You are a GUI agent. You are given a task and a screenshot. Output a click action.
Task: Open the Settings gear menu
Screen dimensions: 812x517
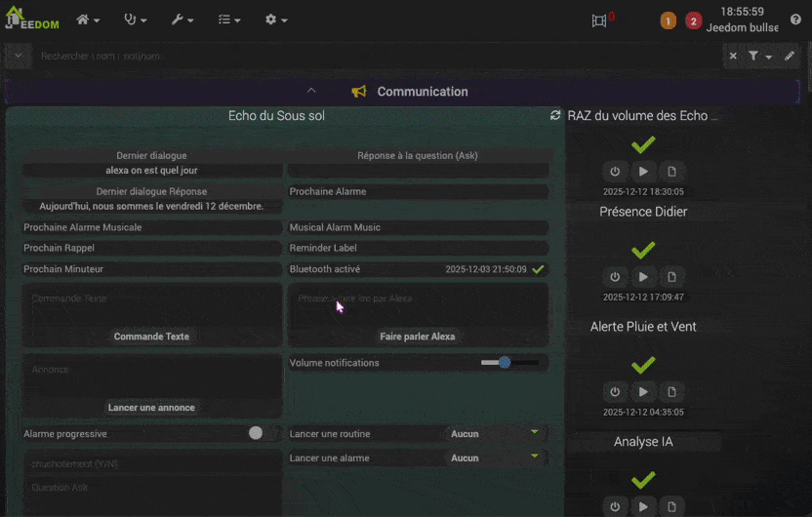coord(275,20)
